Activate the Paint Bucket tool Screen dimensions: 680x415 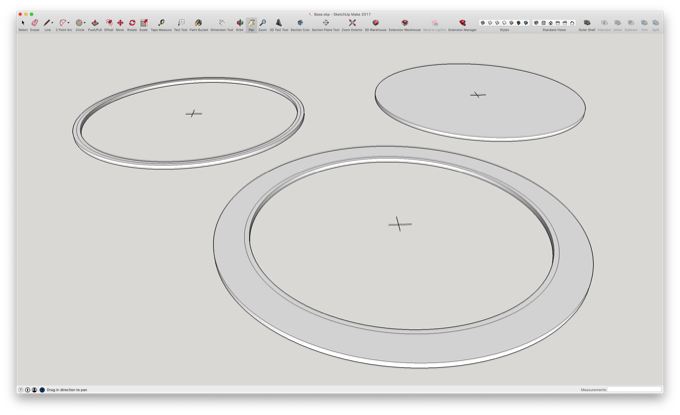coord(199,23)
